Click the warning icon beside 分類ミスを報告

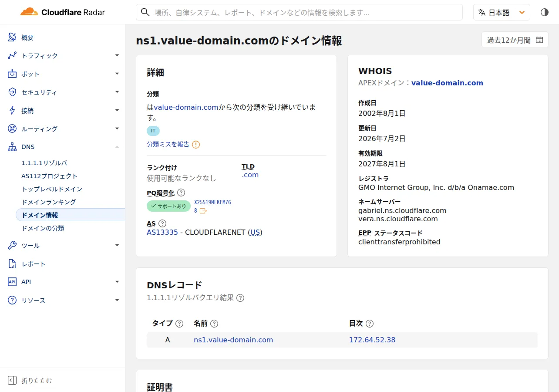196,145
